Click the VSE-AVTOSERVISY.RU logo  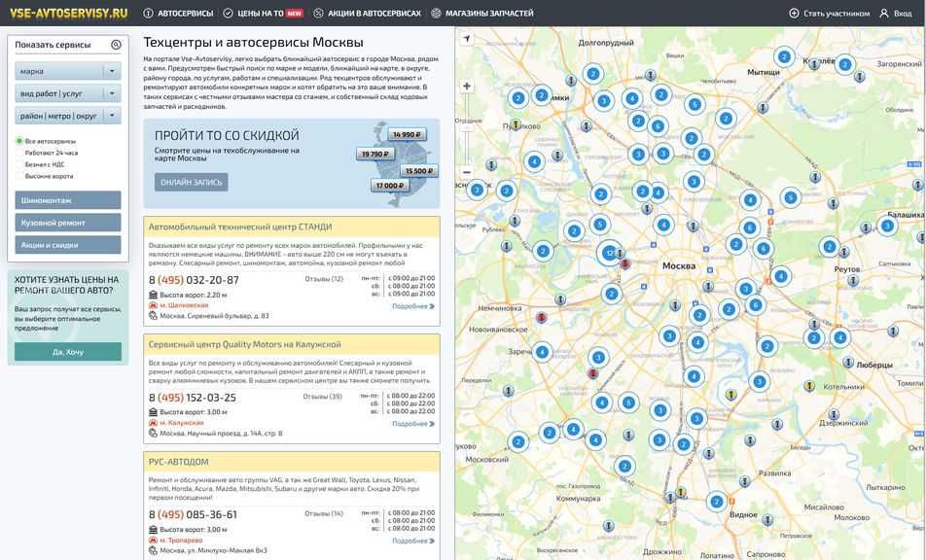tap(68, 13)
